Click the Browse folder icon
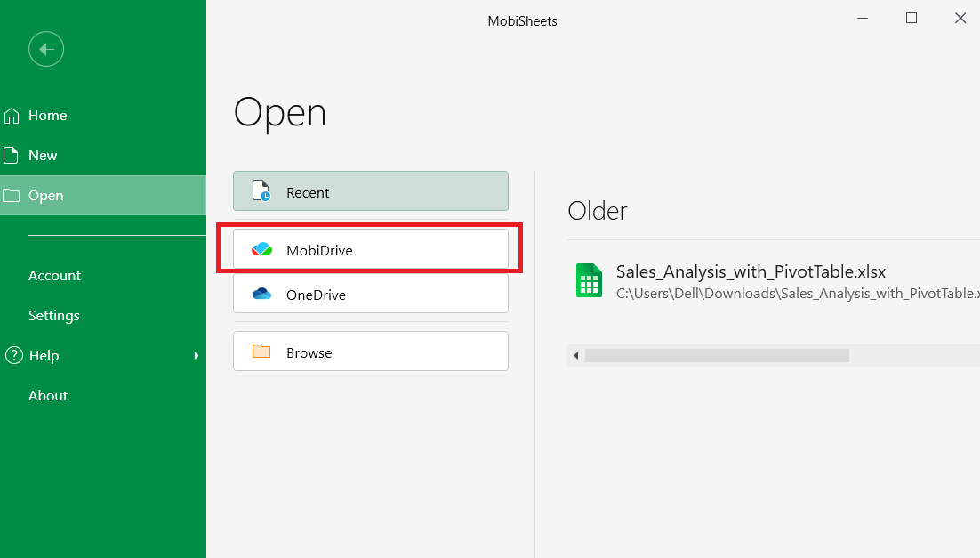 click(261, 351)
